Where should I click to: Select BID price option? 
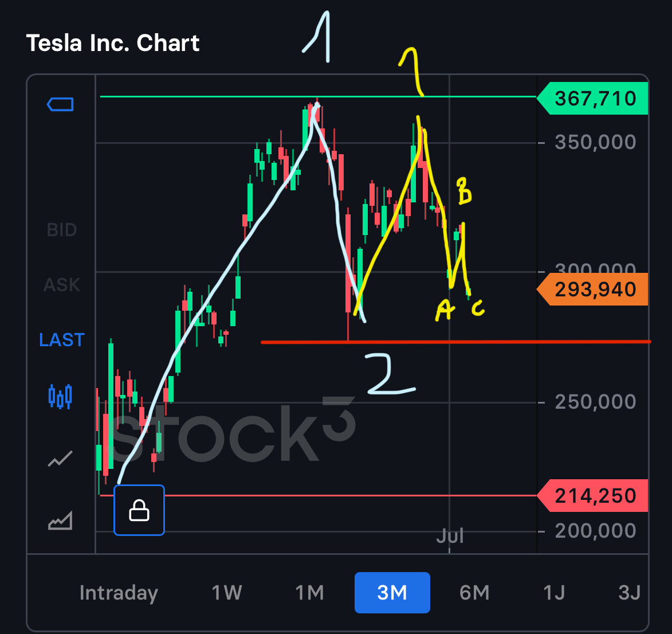(62, 230)
